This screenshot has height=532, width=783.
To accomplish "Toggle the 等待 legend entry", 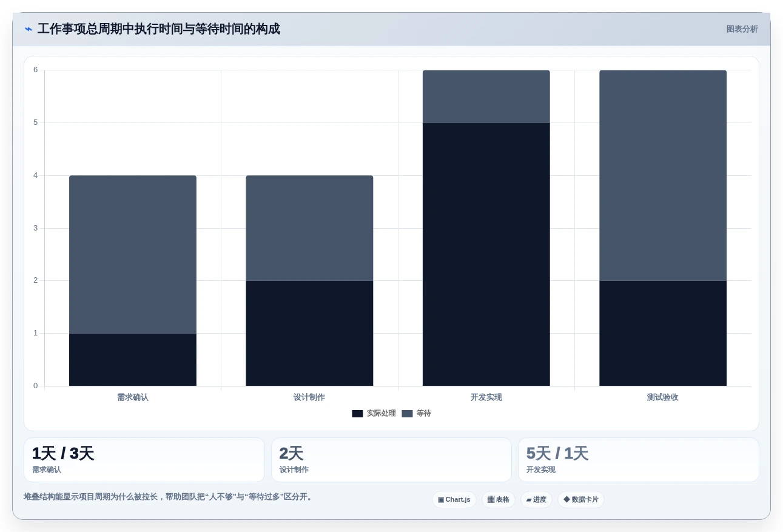I will click(x=416, y=414).
